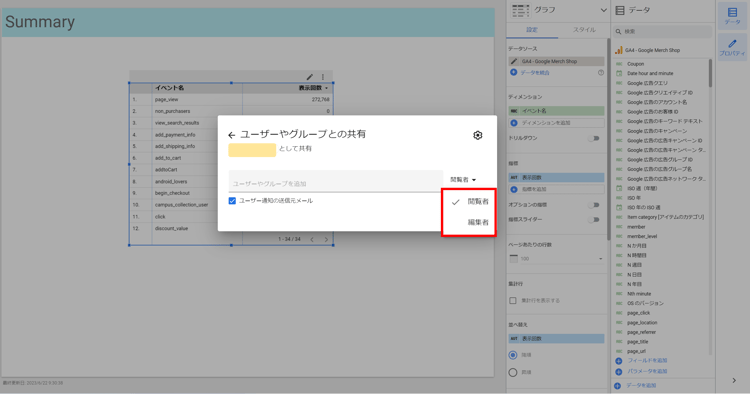
Task: Click the フィールドを追加 plus icon
Action: click(618, 361)
